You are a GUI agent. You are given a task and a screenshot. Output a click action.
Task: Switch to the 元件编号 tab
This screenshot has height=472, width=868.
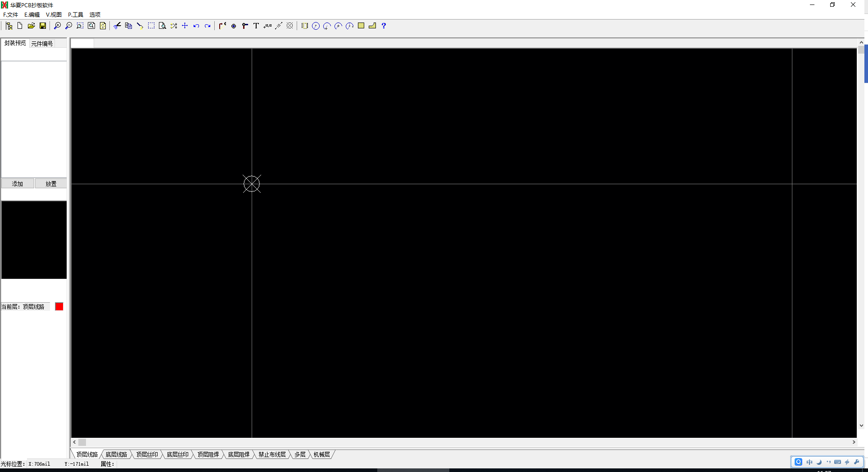42,43
